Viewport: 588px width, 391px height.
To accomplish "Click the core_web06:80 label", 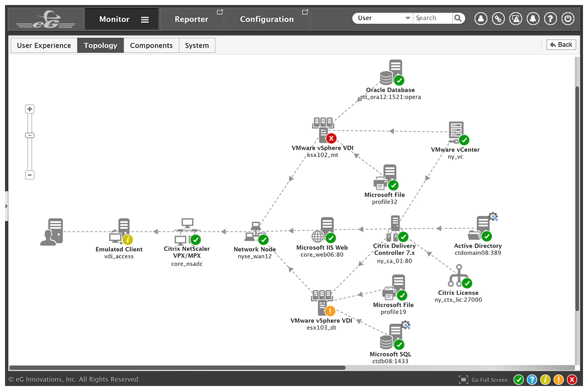I will pos(322,255).
